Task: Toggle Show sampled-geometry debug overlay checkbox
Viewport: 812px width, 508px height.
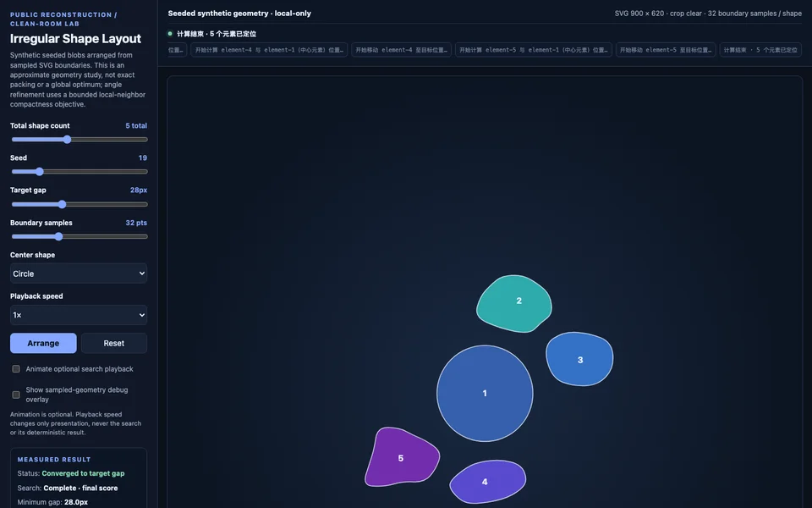Action: click(x=16, y=395)
